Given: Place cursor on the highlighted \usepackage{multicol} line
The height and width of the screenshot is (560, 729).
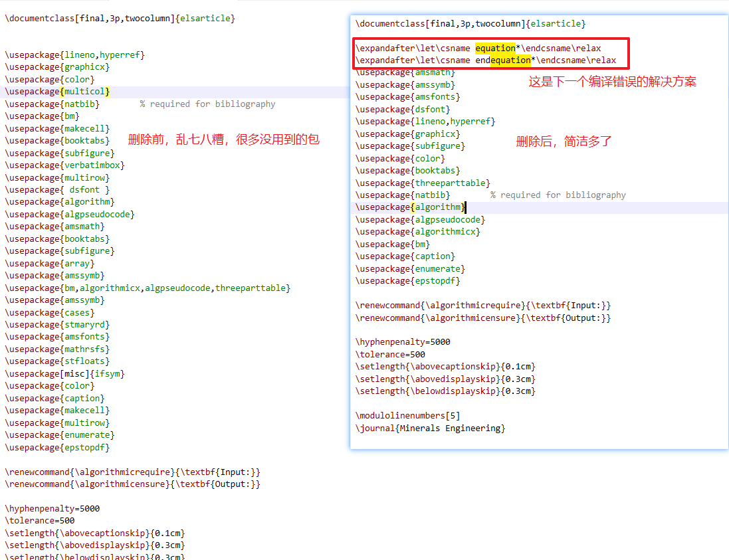Looking at the screenshot, I should (57, 92).
